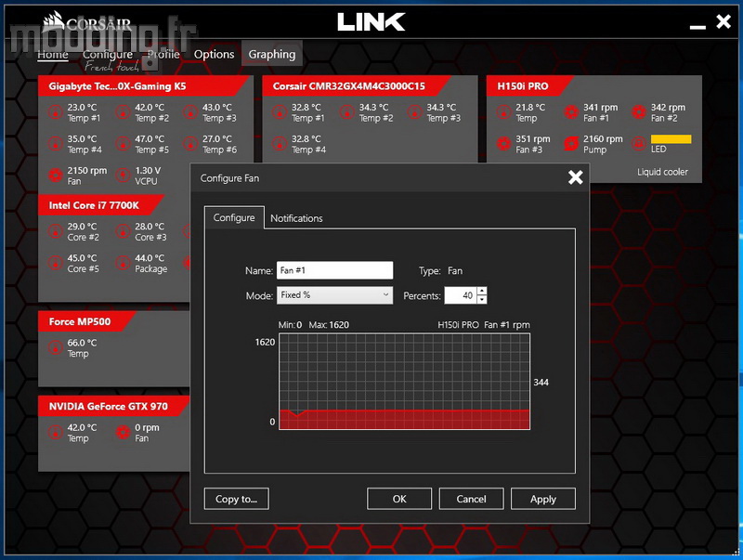Click the Fan #1 rpm graph area
Screen dimensions: 743x560
pyautogui.click(x=404, y=382)
